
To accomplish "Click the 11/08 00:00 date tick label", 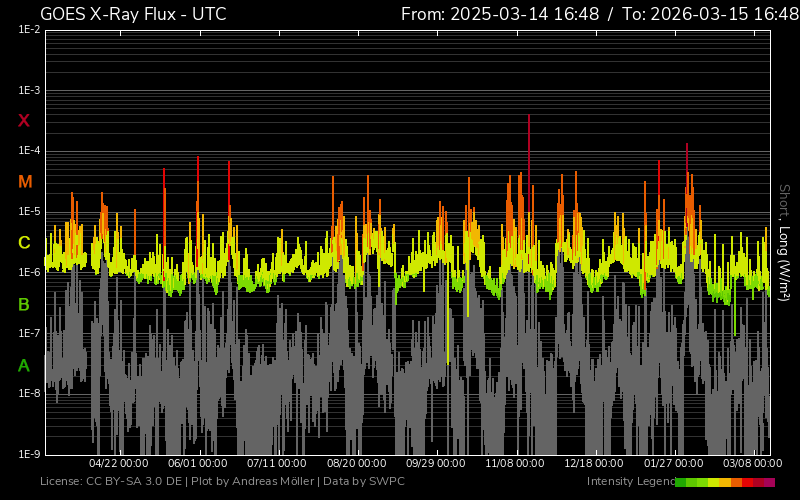I will click(x=515, y=464).
